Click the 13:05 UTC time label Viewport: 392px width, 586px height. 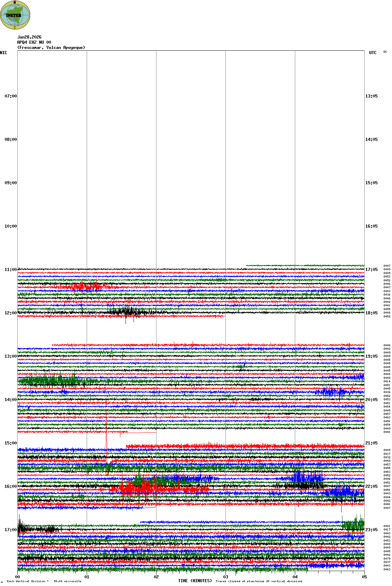pyautogui.click(x=371, y=96)
